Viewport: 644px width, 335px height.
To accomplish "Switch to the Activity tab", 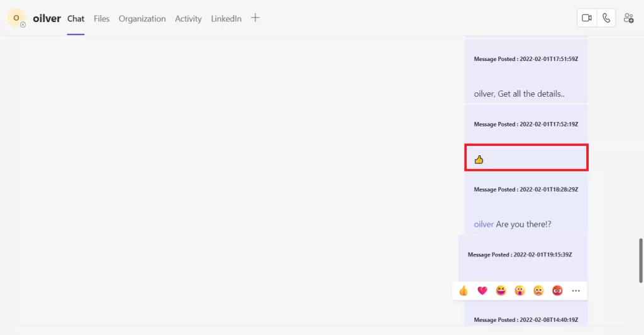I will pyautogui.click(x=188, y=19).
